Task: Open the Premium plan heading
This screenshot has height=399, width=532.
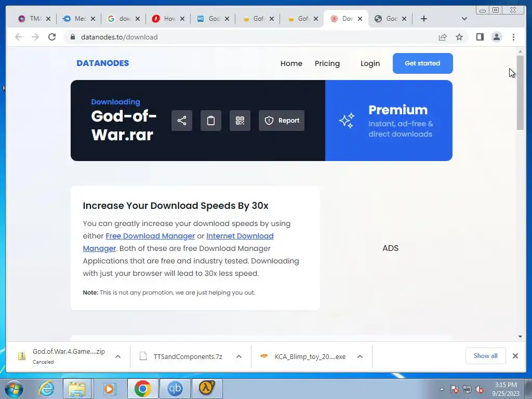Action: coord(397,110)
